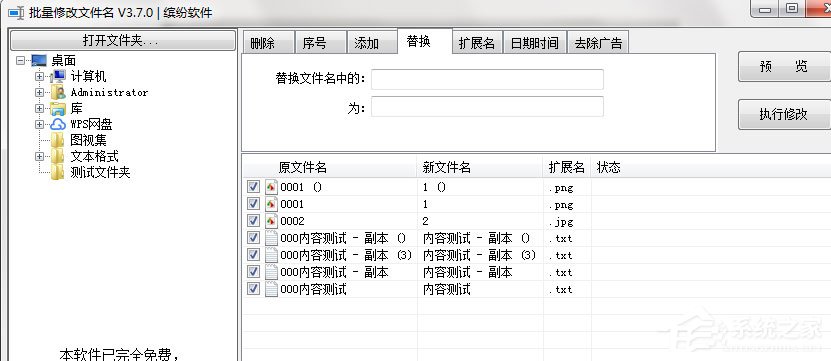Image resolution: width=831 pixels, height=361 pixels.
Task: Open the 扩展名 tab
Action: (477, 42)
